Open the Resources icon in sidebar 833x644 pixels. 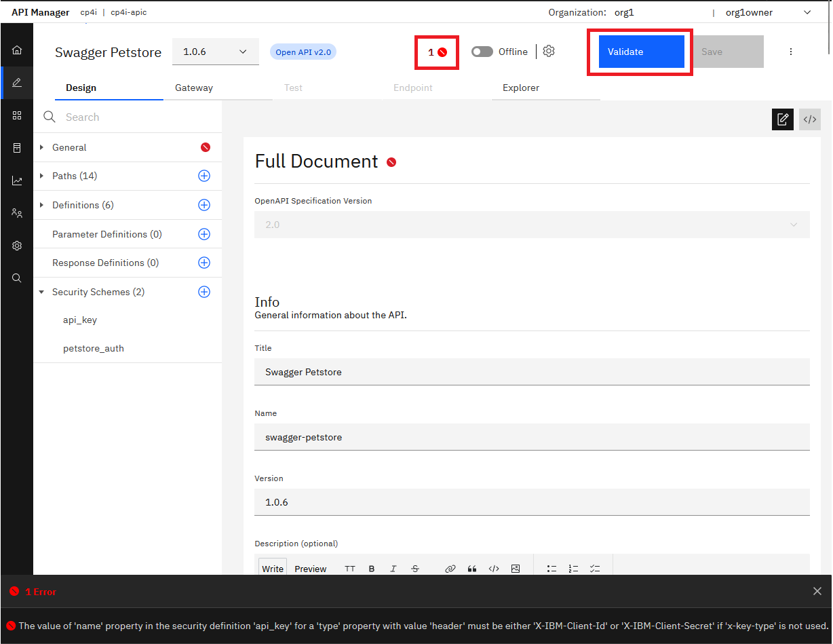[x=17, y=148]
